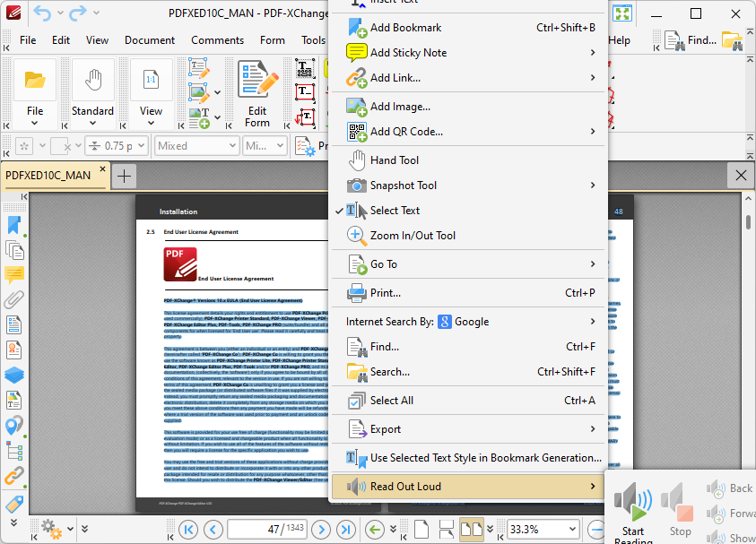Open the Bookmarks pane in the sidebar
Image resolution: width=756 pixels, height=544 pixels.
[13, 227]
